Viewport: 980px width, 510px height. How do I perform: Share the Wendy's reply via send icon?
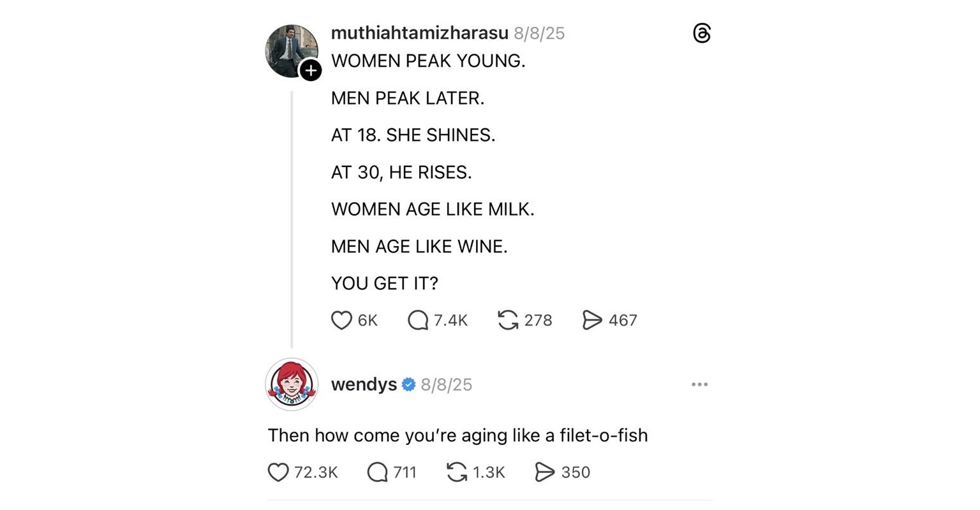coord(544,472)
